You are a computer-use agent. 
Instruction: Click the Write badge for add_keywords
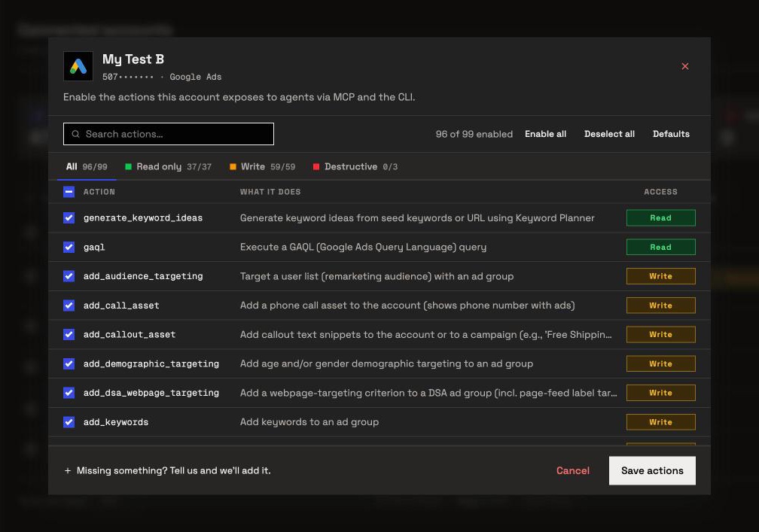[661, 422]
